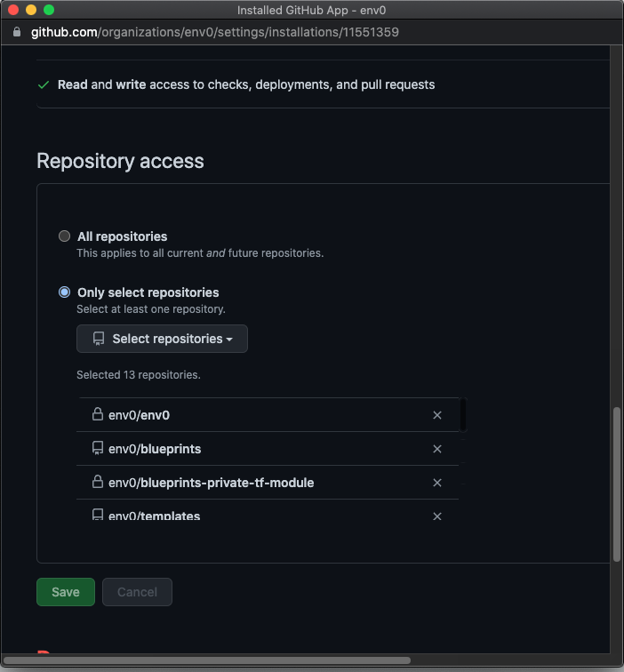Click the Repository access heading
This screenshot has height=672, width=624.
click(120, 162)
